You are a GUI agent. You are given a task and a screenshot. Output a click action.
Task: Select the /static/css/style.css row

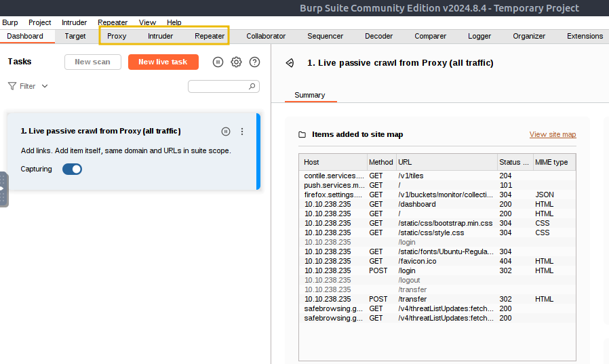click(x=437, y=232)
